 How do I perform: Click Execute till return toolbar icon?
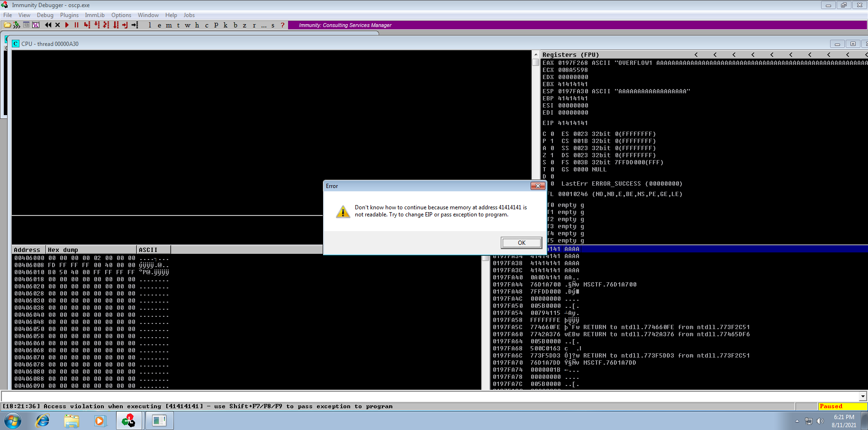[125, 25]
